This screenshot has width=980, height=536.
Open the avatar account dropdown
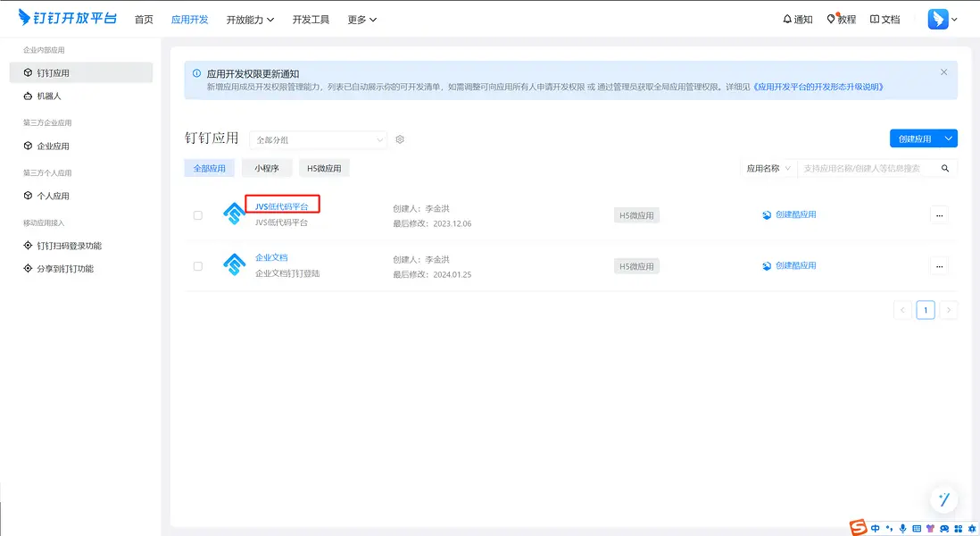(940, 18)
